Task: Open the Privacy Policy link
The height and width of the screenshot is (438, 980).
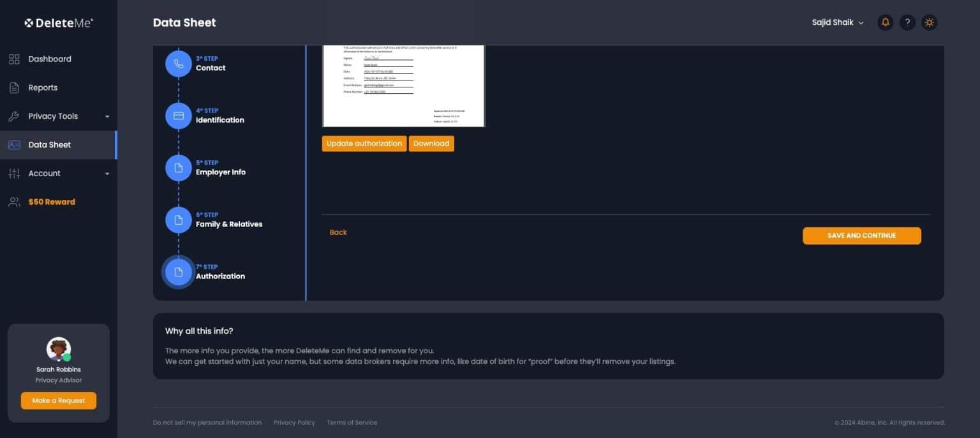Action: coord(294,422)
